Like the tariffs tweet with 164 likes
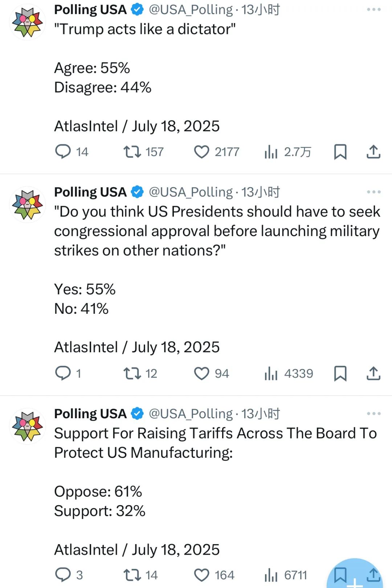Viewport: 392px width, 588px height. pos(201,575)
